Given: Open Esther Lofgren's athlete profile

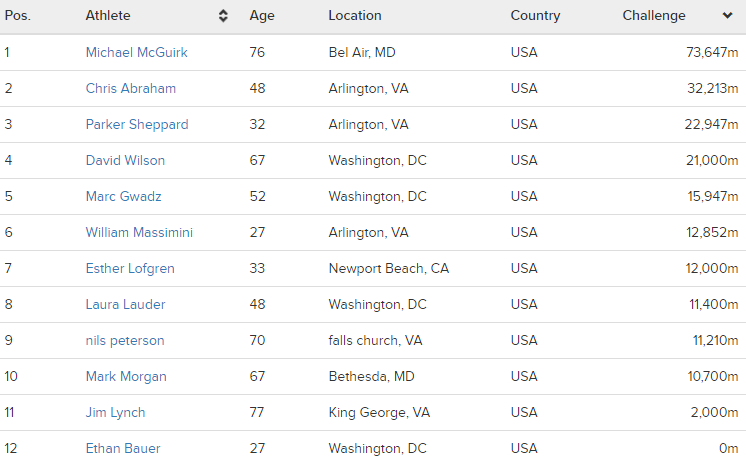Looking at the screenshot, I should [131, 268].
